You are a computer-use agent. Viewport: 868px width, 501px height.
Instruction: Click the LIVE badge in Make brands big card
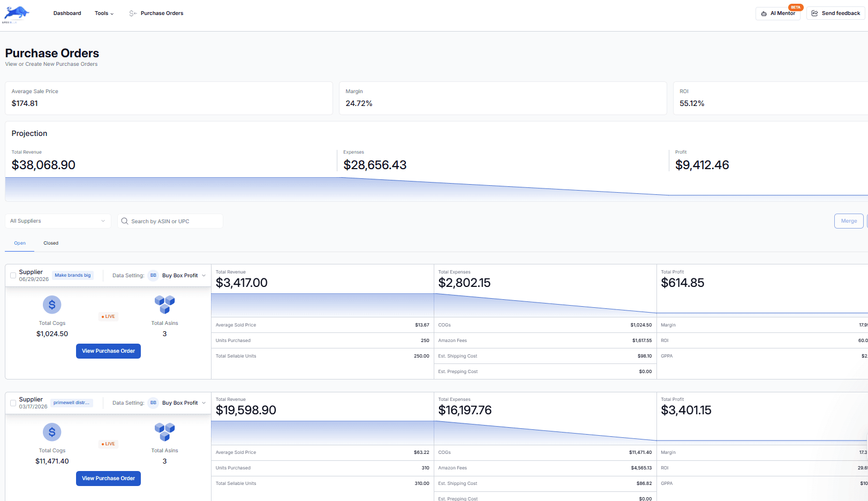[x=108, y=317]
